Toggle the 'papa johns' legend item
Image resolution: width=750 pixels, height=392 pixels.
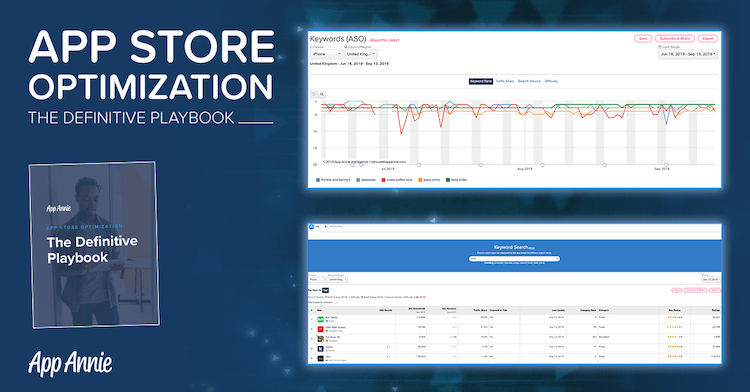(429, 180)
